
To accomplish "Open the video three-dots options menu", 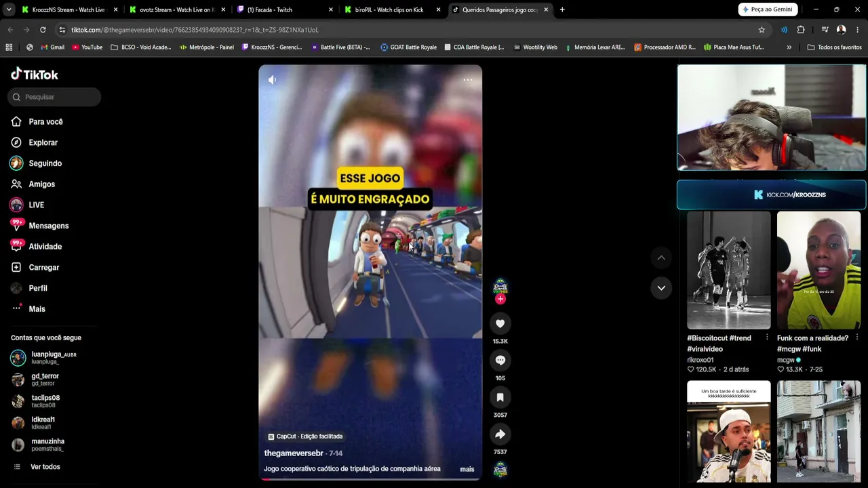I will 468,80.
